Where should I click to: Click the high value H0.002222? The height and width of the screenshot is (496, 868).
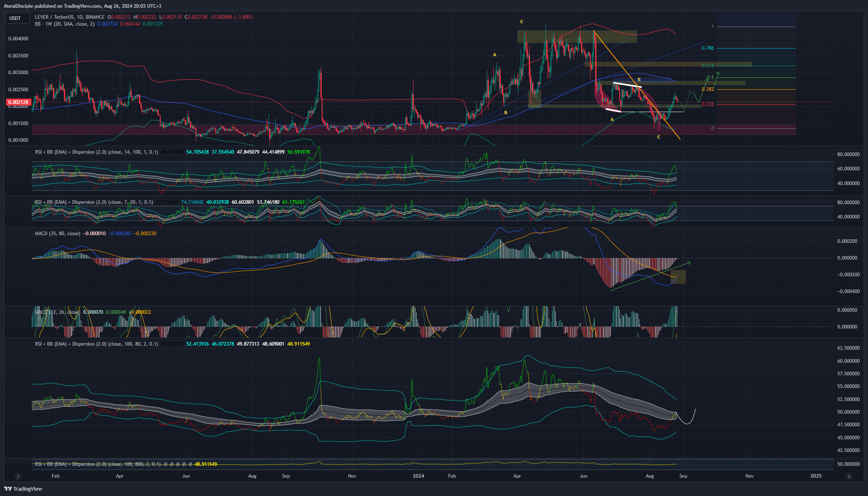tap(145, 17)
